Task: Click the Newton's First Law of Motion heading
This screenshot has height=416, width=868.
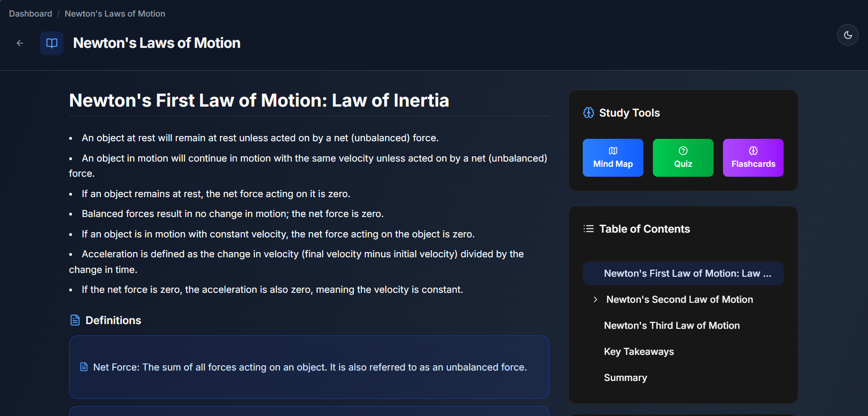Action: pyautogui.click(x=259, y=100)
